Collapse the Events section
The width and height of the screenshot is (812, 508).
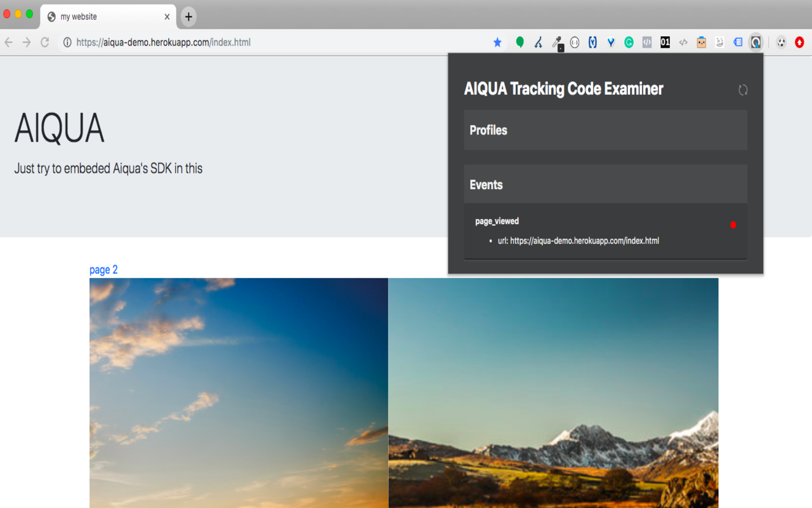(x=605, y=184)
